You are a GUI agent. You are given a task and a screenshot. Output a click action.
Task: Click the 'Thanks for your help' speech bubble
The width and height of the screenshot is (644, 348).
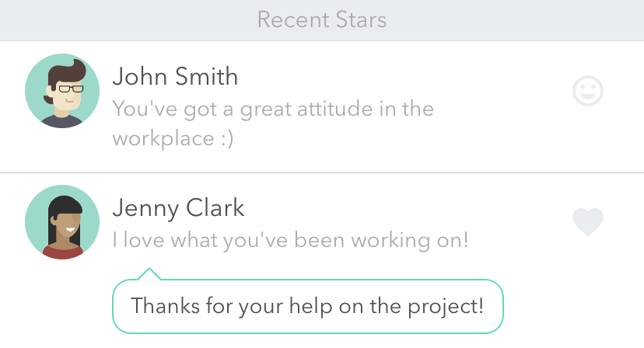[308, 306]
